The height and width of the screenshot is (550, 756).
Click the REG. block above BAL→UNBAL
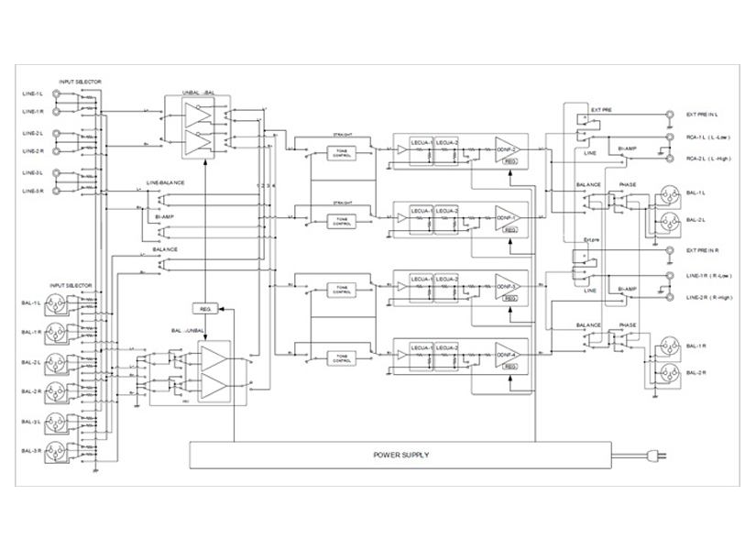(205, 309)
